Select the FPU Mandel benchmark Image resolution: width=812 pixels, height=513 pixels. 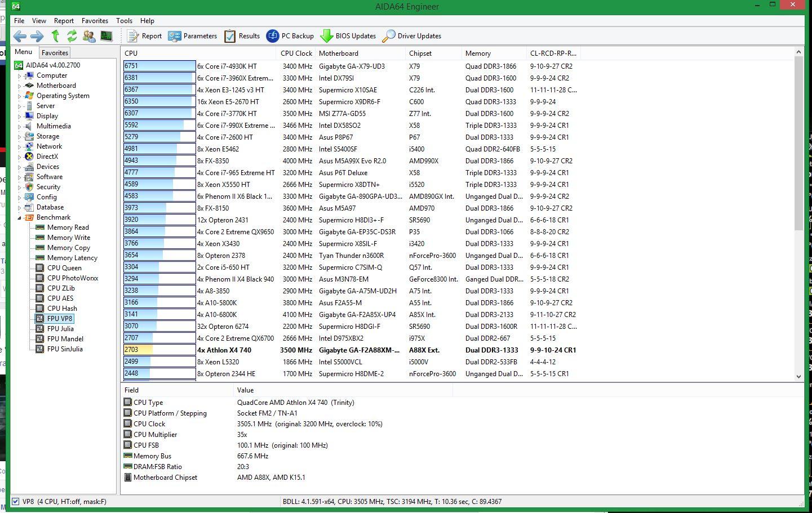(65, 339)
